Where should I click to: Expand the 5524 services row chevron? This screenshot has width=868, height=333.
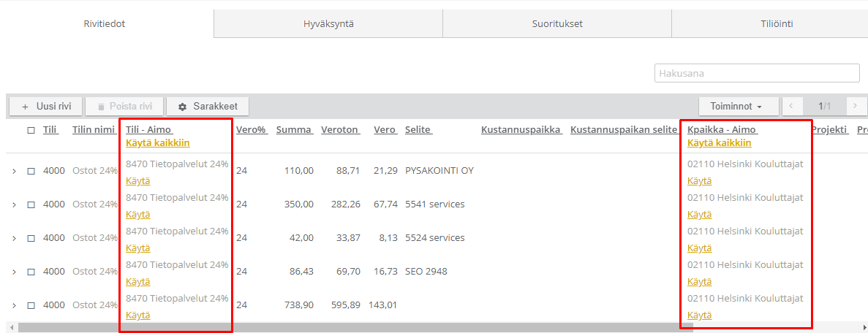click(x=14, y=239)
